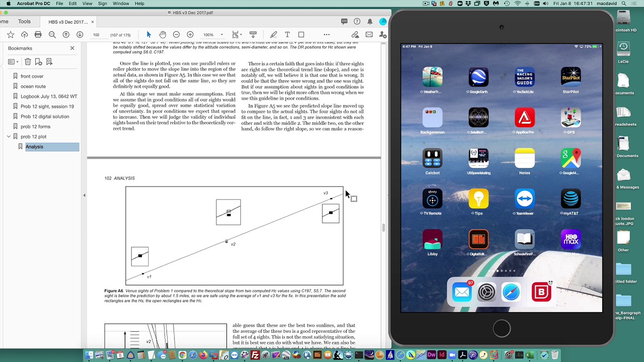Open AppBox Pro app on iPad
The width and height of the screenshot is (644, 362).
[525, 118]
